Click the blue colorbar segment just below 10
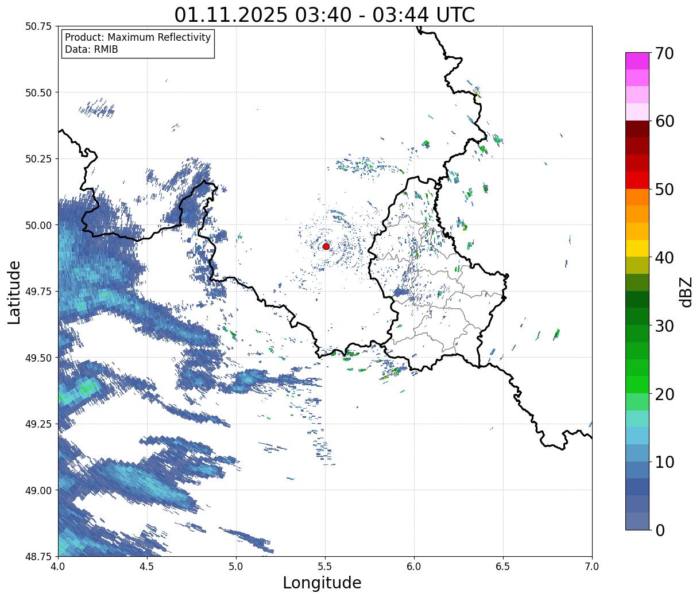 pyautogui.click(x=637, y=470)
